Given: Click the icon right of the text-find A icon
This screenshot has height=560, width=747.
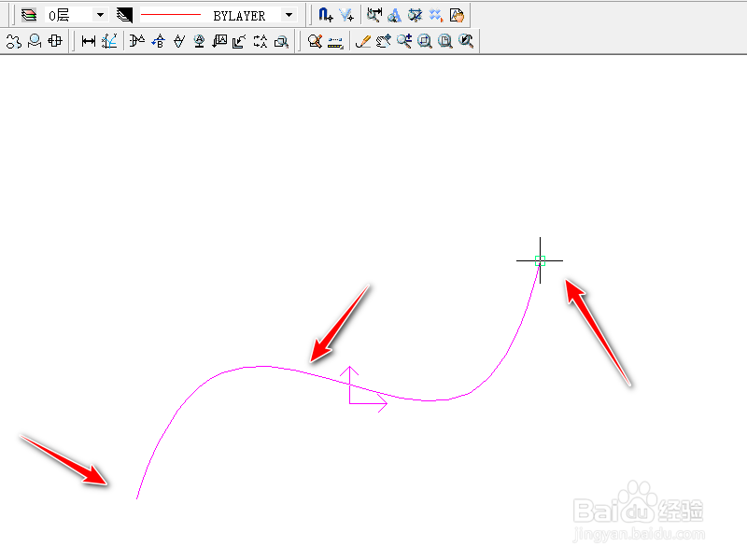Looking at the screenshot, I should click(415, 15).
